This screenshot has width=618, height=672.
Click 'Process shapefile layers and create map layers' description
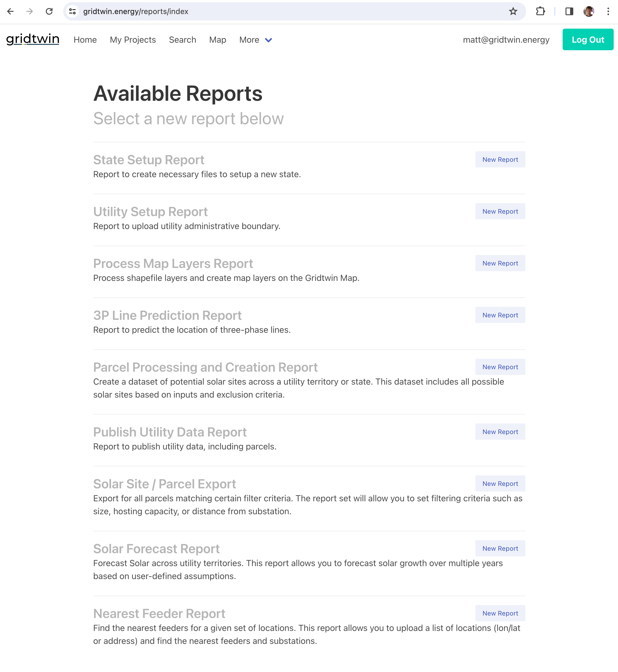(x=226, y=278)
